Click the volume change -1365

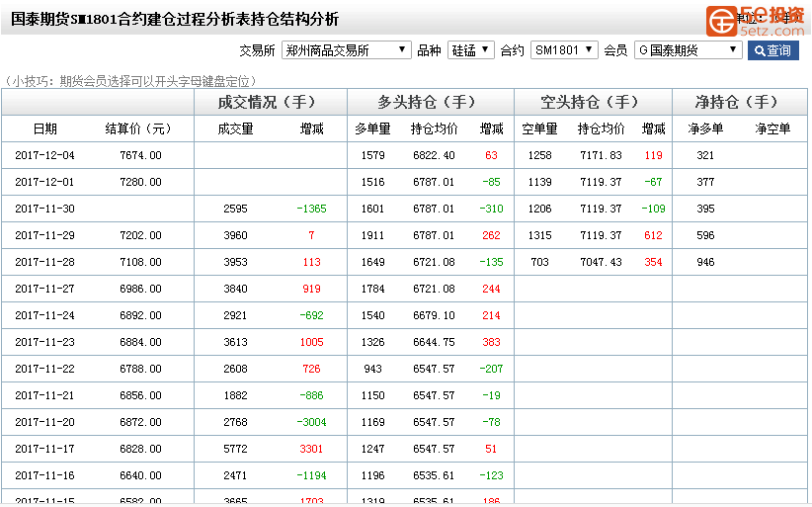click(311, 209)
